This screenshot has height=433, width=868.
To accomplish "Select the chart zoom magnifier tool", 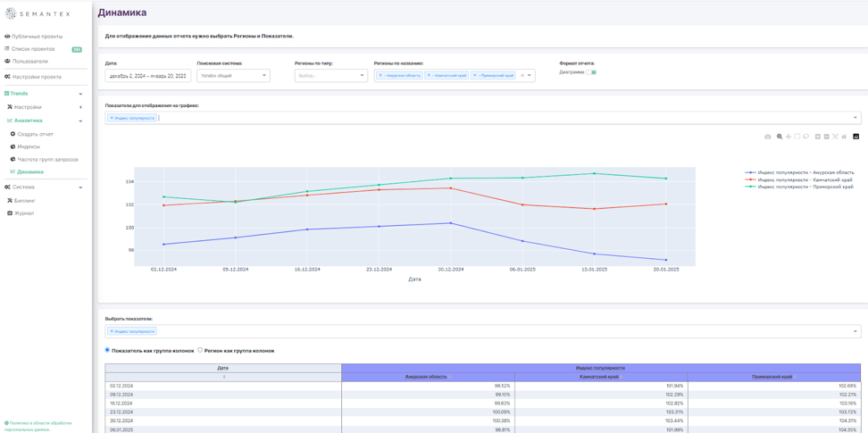I will [779, 137].
